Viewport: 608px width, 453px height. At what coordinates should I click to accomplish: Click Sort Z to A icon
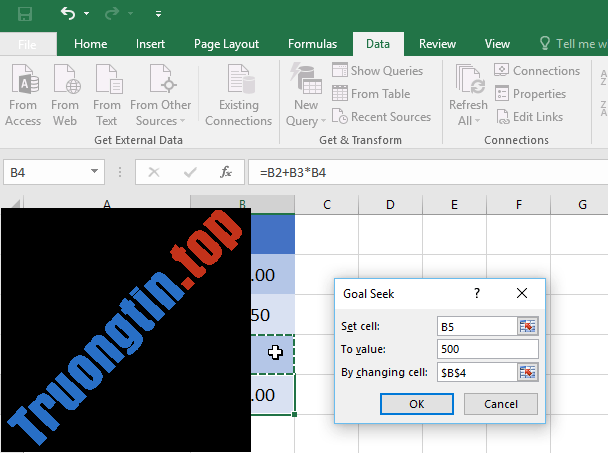(603, 108)
